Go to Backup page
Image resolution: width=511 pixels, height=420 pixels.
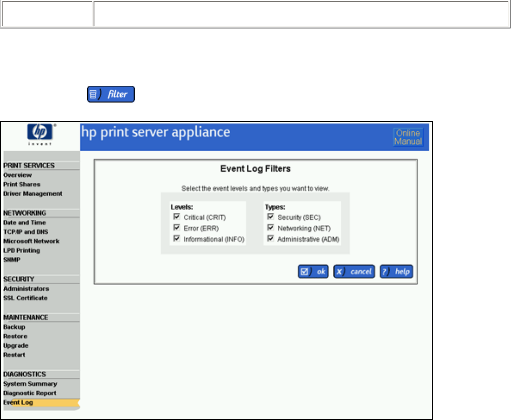[x=14, y=327]
